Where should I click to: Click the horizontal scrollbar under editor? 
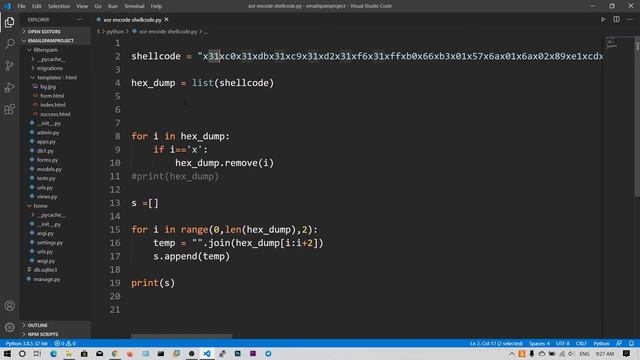[182, 336]
